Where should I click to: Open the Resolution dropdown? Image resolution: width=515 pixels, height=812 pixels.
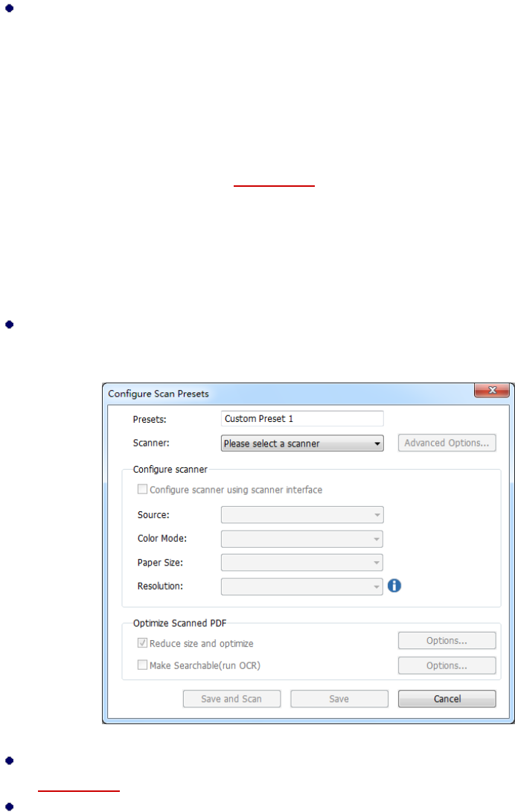pyautogui.click(x=302, y=586)
